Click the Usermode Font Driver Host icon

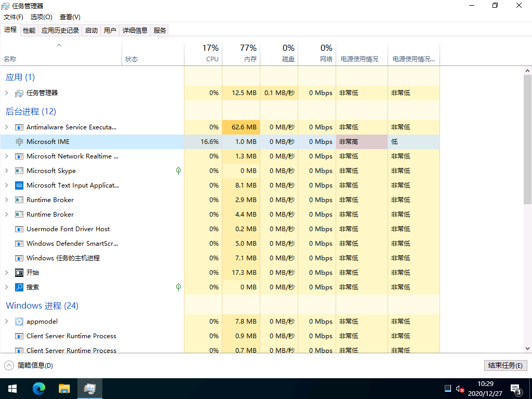(x=19, y=229)
